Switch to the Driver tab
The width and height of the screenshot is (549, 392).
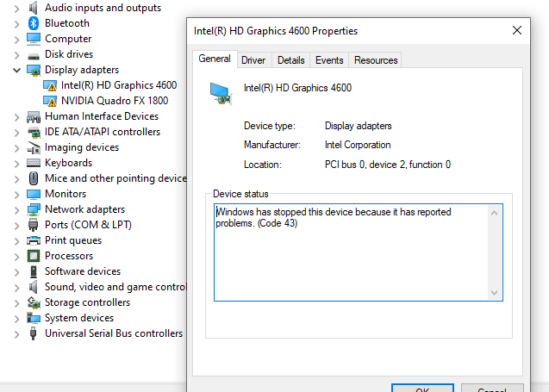[x=253, y=60]
